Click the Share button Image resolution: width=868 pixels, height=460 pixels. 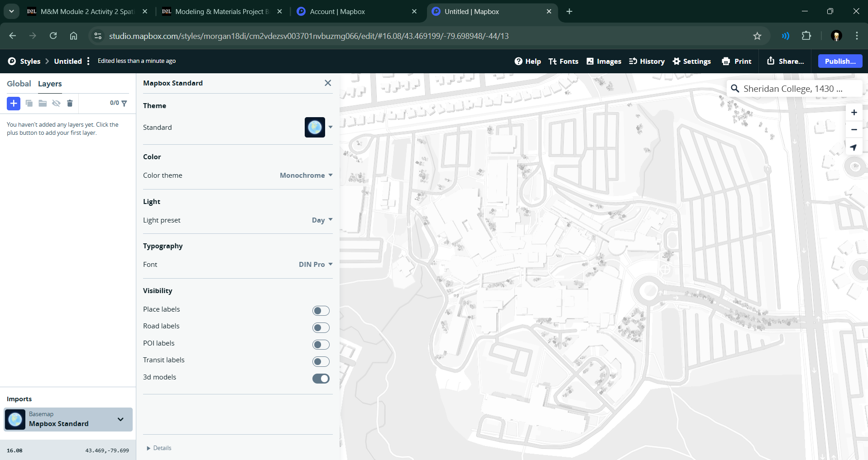(786, 62)
